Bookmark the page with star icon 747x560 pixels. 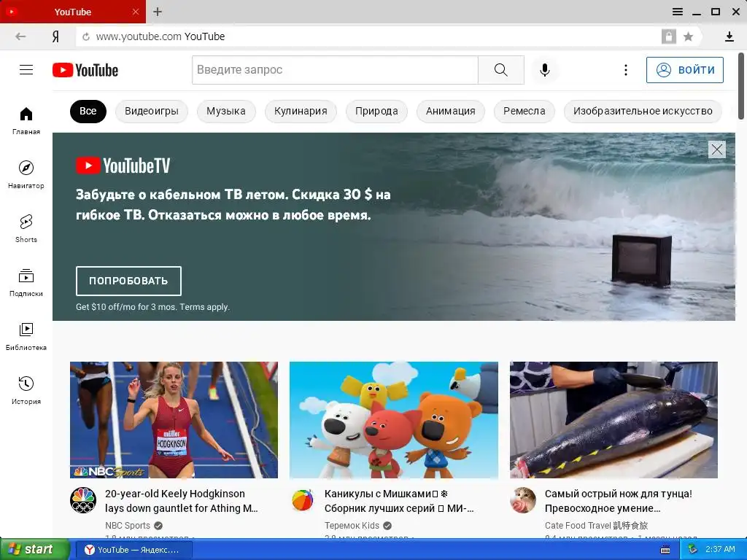(x=689, y=36)
